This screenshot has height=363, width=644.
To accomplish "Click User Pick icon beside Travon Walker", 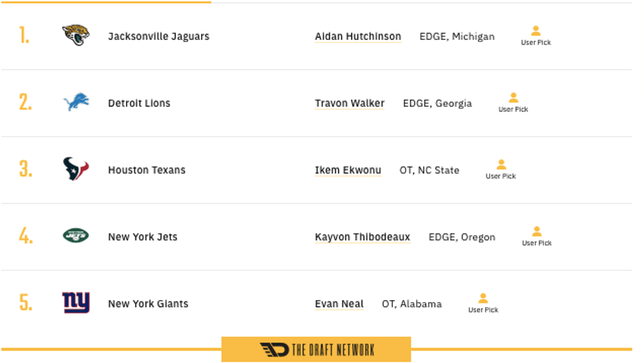I will click(x=513, y=98).
